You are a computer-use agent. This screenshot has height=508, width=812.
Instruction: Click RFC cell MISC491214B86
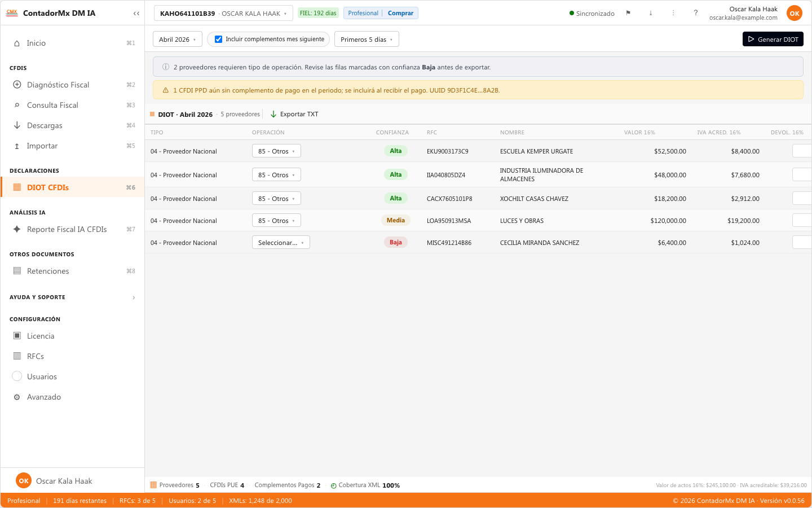point(449,243)
